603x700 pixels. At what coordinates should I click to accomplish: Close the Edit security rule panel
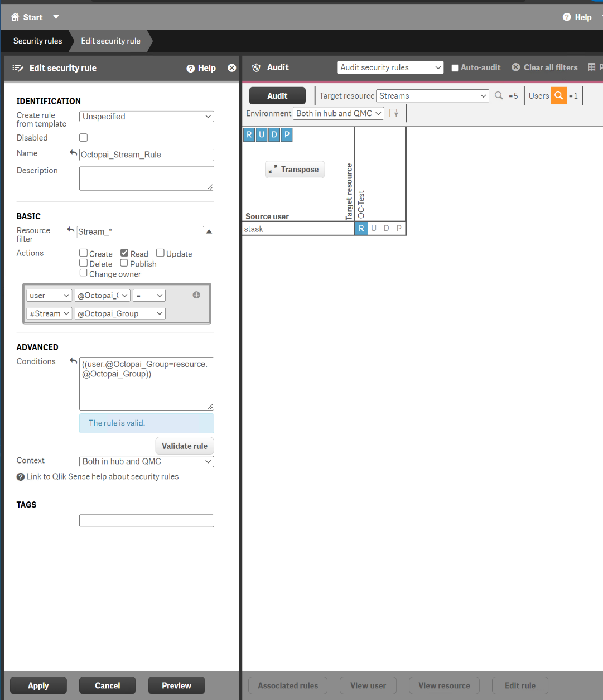[x=232, y=68]
